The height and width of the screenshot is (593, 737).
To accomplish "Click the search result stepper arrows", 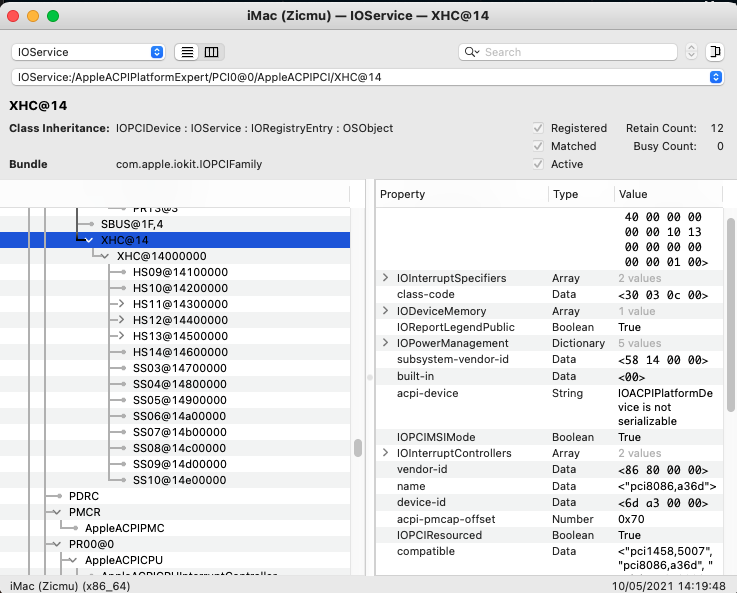I will click(691, 52).
